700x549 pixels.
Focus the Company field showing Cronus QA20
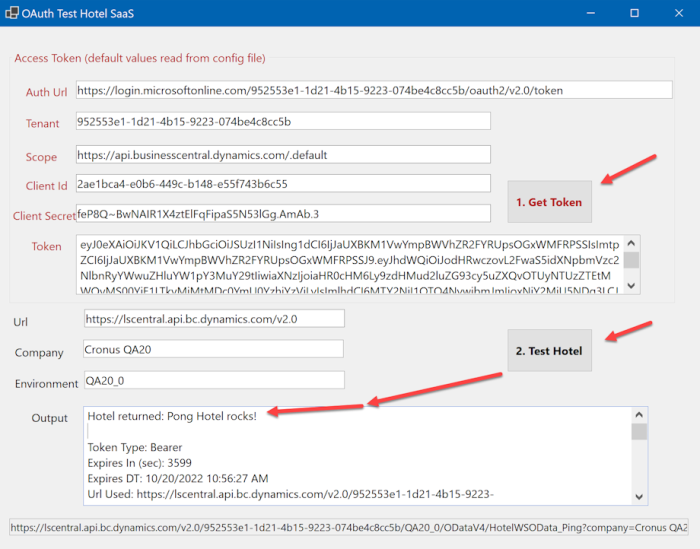pos(213,349)
